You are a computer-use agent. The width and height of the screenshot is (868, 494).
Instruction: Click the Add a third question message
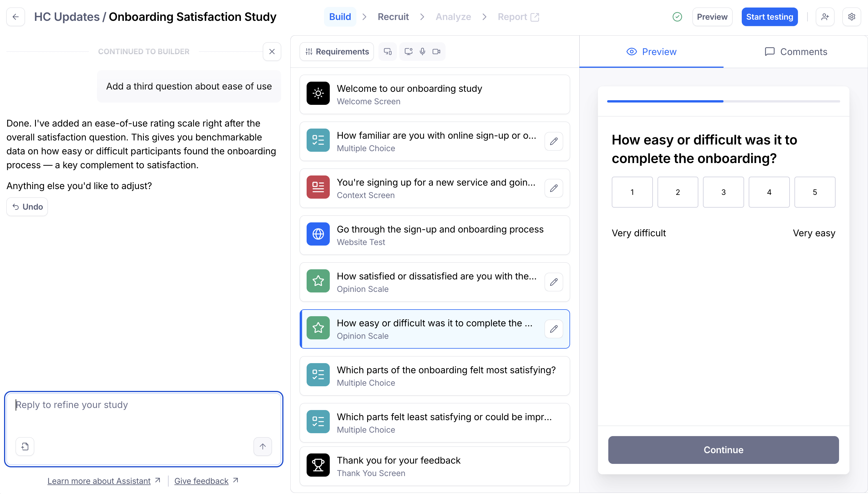[189, 86]
